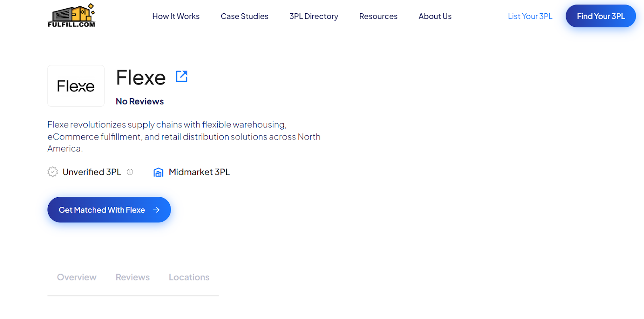Viewport: 644px width, 319px height.
Task: Follow the List Your 3PL link
Action: pos(530,16)
